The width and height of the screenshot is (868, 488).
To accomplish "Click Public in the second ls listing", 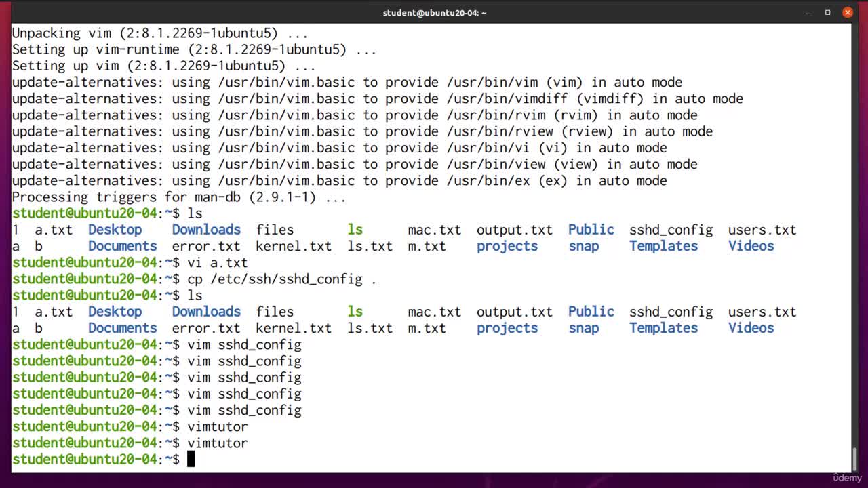I will click(x=591, y=312).
